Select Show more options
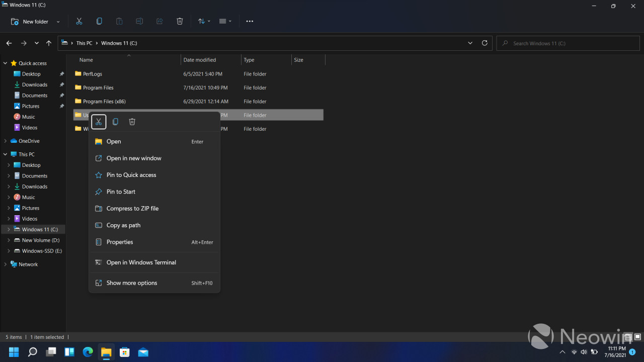 [132, 283]
